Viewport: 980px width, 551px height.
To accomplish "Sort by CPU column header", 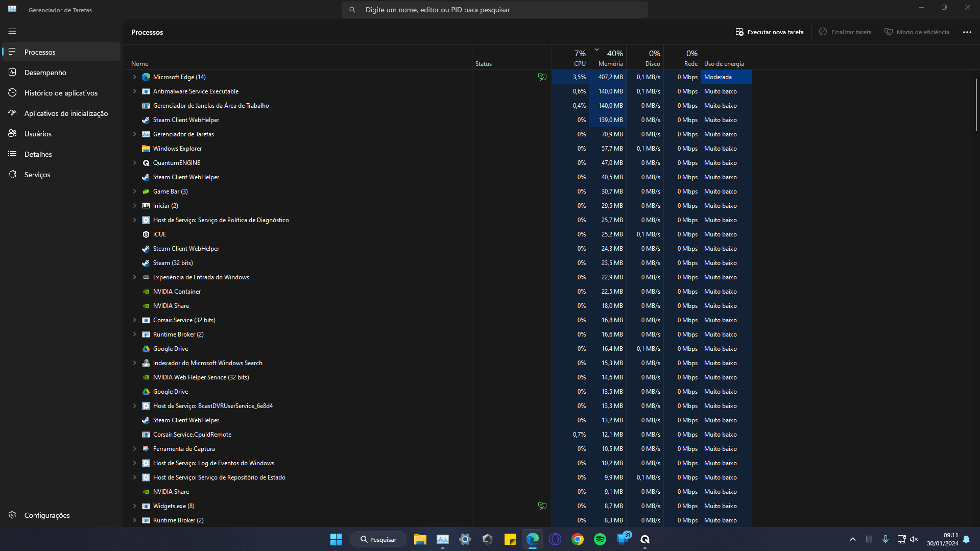I will coord(570,57).
